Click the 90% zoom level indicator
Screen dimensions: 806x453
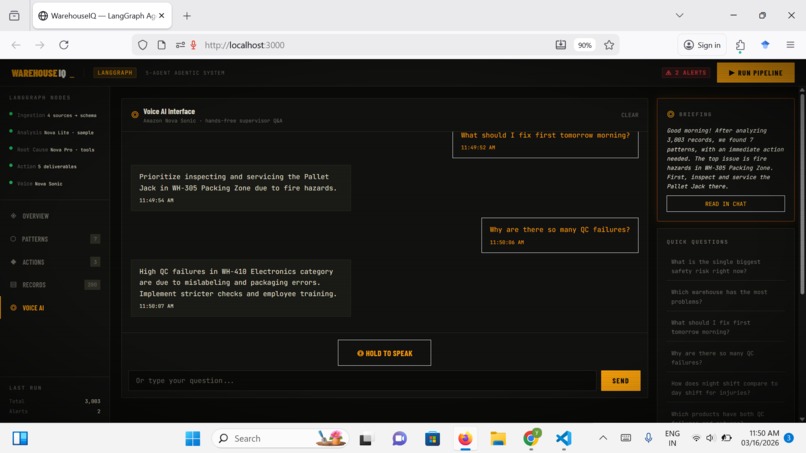(x=584, y=45)
